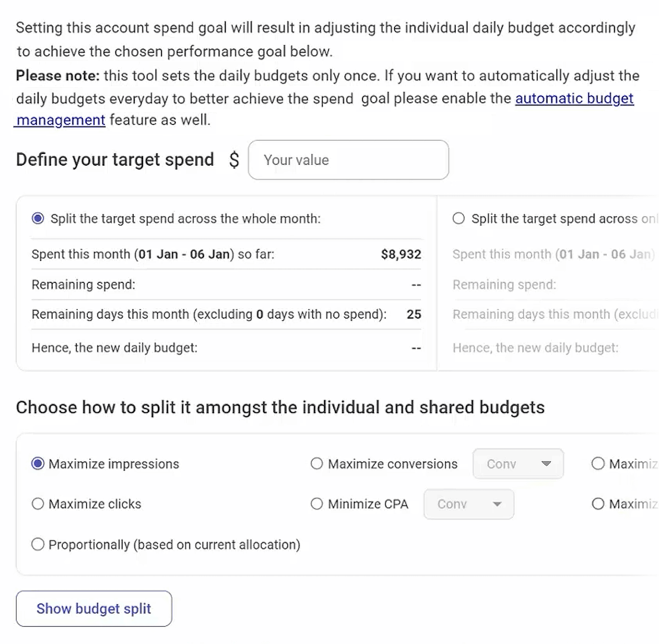The image size is (659, 644).
Task: Enable the right-side target spend split option
Action: click(x=459, y=219)
